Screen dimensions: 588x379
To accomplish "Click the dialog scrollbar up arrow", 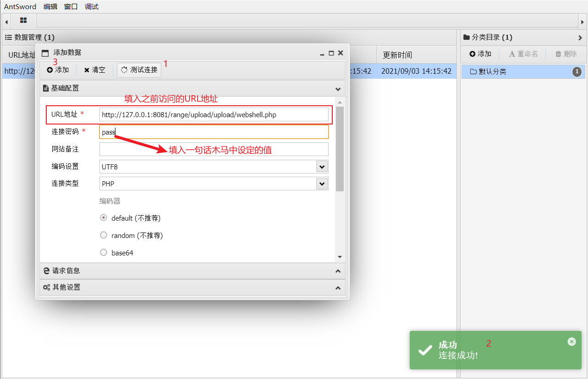I will [340, 102].
